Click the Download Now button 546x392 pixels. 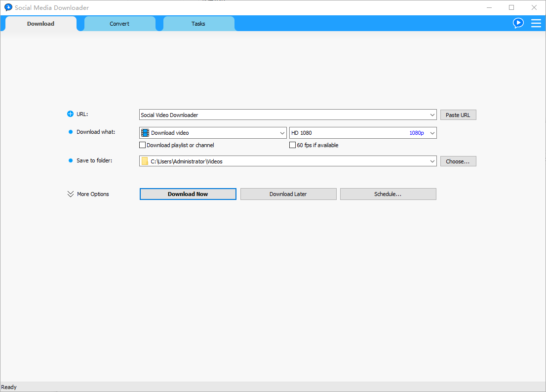188,194
